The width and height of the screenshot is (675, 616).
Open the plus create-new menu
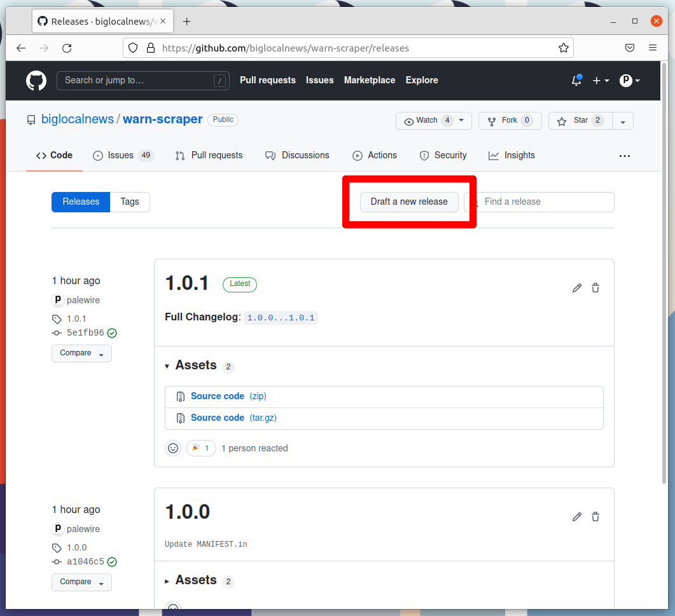tap(601, 81)
